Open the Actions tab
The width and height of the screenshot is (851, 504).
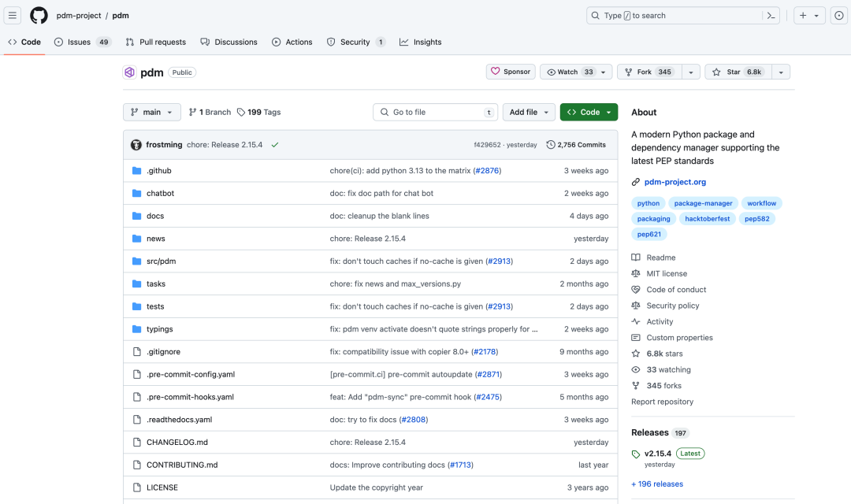coord(292,43)
